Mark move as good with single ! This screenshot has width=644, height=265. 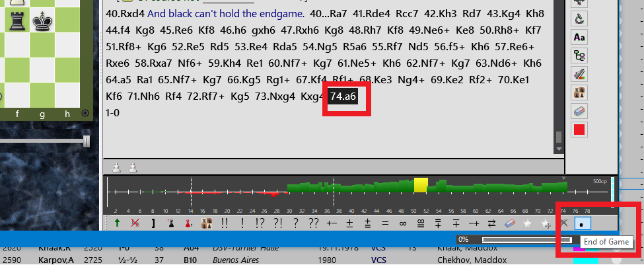242,223
